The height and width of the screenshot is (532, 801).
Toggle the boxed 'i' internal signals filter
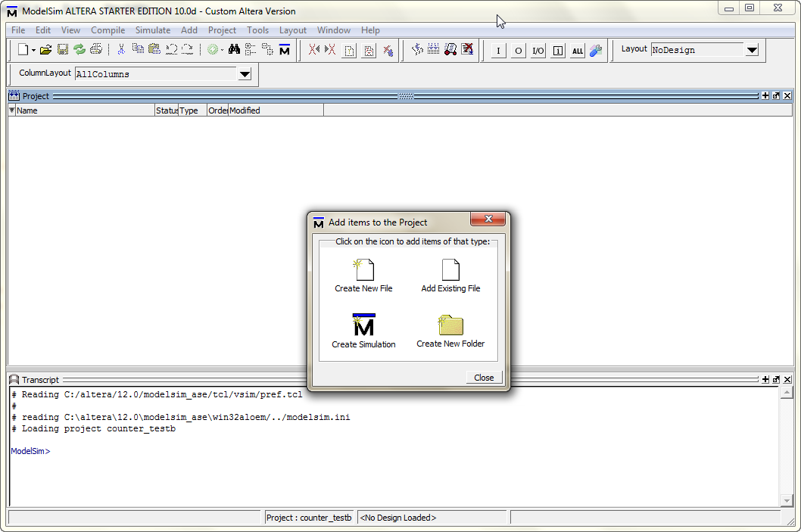point(558,51)
